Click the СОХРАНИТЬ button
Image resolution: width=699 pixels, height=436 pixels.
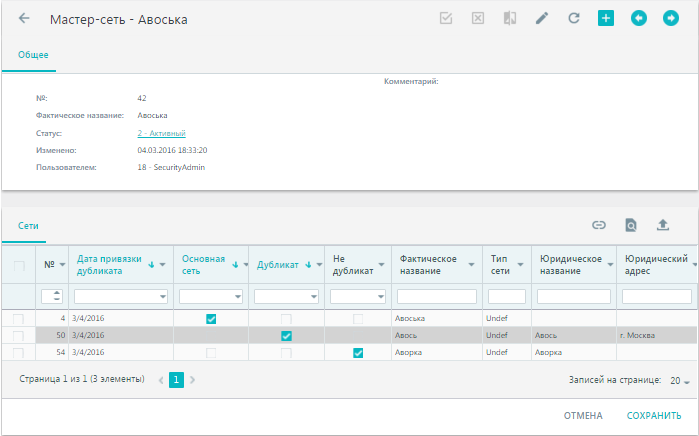click(654, 415)
